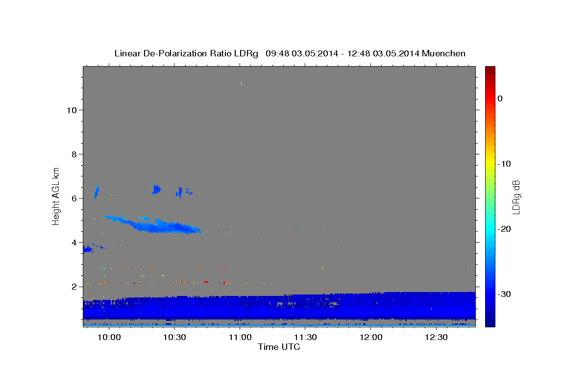Viewport: 588px width, 392px height.
Task: Click the 11:00 time tick label
Action: tap(240, 337)
